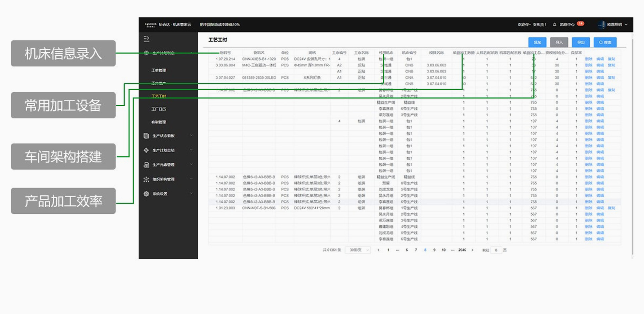The width and height of the screenshot is (644, 314).
Task: Click the blue 添加 button
Action: coord(537,42)
